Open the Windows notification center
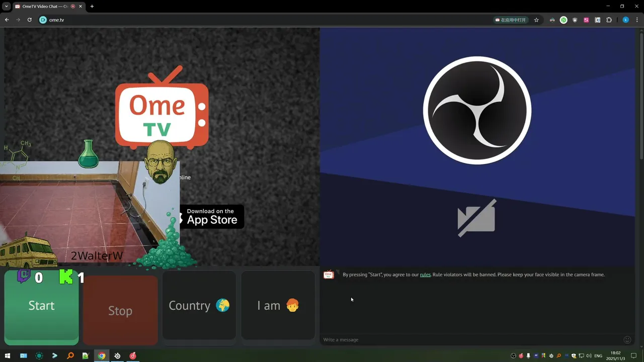 tap(634, 356)
